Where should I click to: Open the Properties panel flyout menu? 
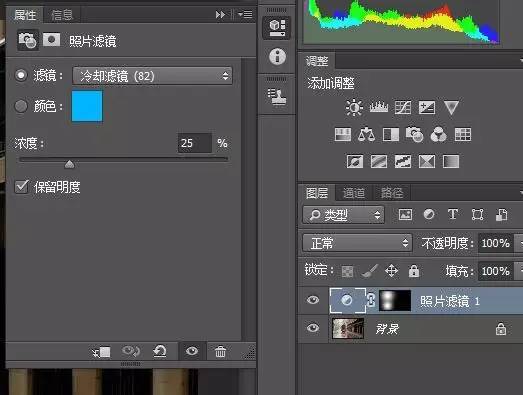[245, 14]
